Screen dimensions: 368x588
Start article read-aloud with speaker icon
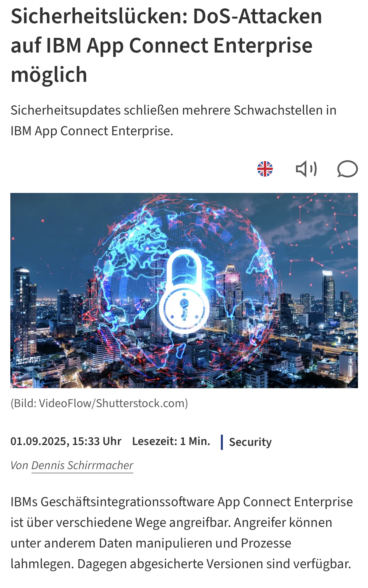point(306,169)
